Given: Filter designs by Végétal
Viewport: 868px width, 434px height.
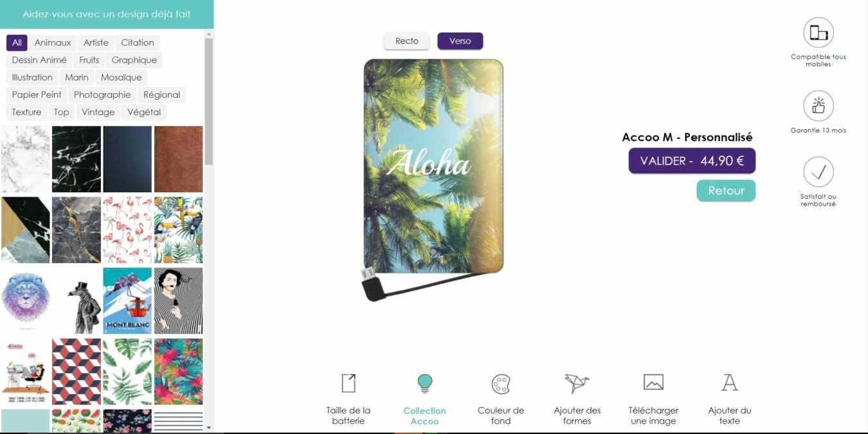Looking at the screenshot, I should pos(144,112).
